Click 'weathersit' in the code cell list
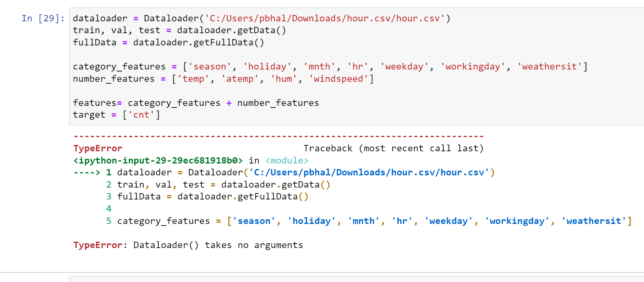Screen dimensions: 644x282 (x=549, y=67)
